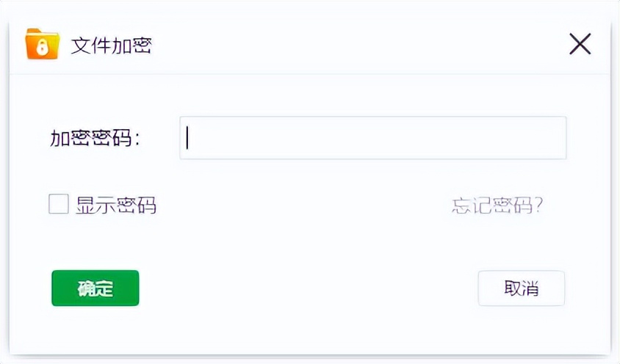The width and height of the screenshot is (620, 364).
Task: Close the 文件加密 dialog with X
Action: (580, 44)
